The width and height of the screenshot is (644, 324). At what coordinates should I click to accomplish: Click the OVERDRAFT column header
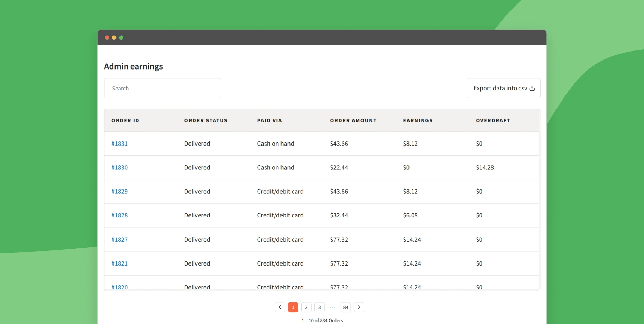(x=493, y=121)
